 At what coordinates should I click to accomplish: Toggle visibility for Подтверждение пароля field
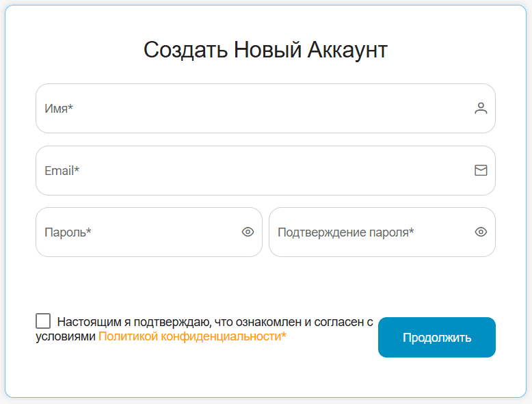481,232
